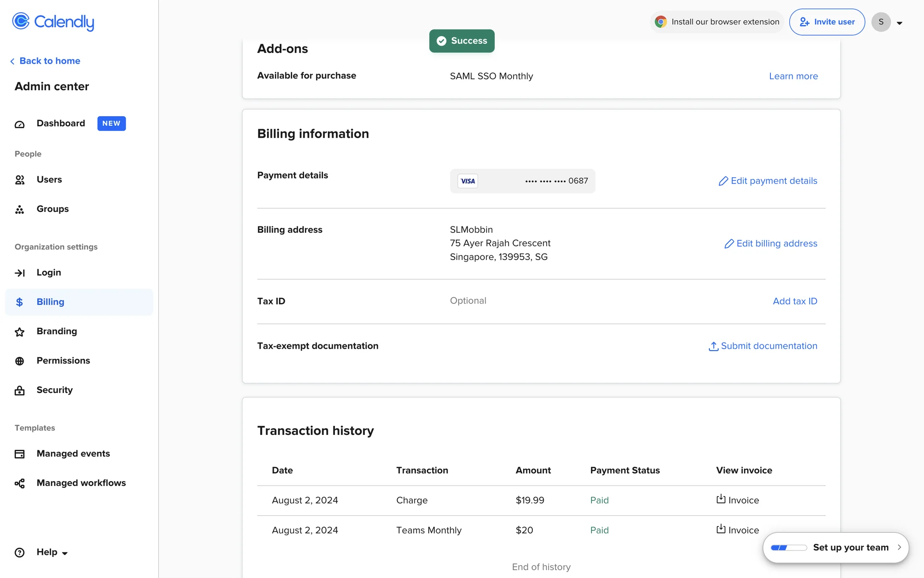Open Managed workflows in sidebar
This screenshot has height=578, width=924.
coord(81,483)
